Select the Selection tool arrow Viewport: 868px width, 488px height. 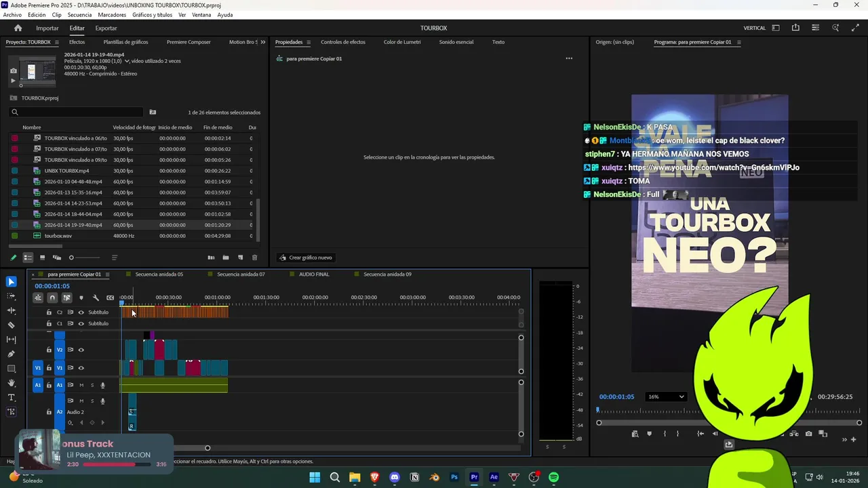click(x=12, y=282)
